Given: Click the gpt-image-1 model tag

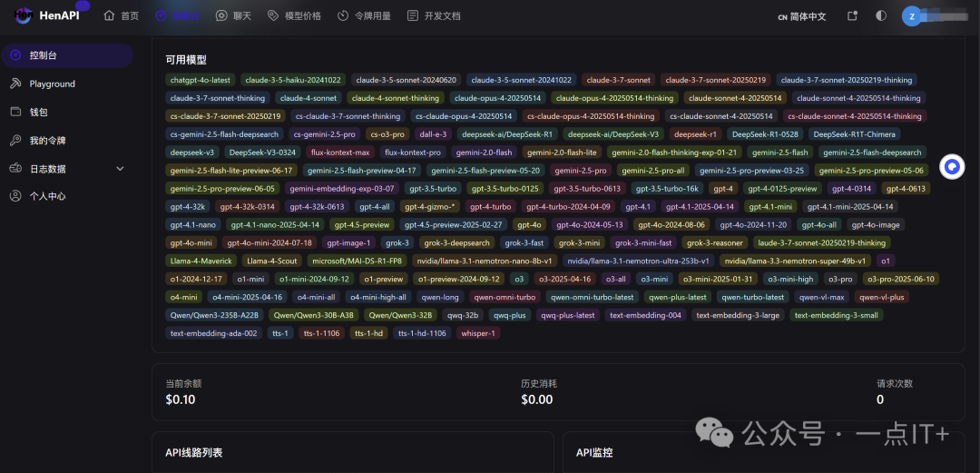Looking at the screenshot, I should 348,243.
